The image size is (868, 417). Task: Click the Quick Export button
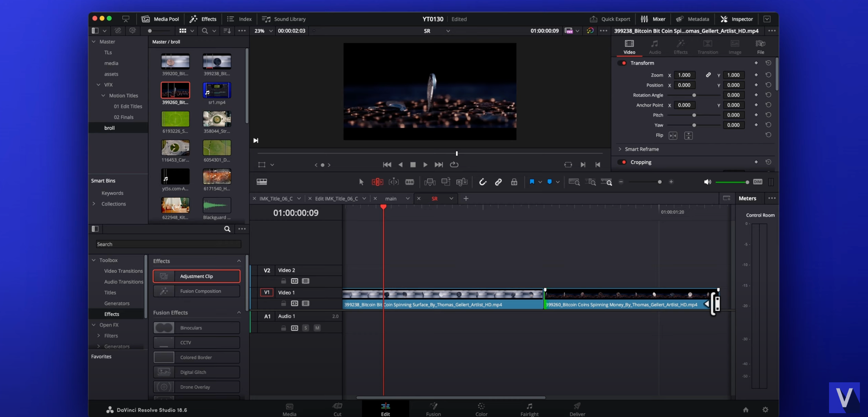[610, 19]
